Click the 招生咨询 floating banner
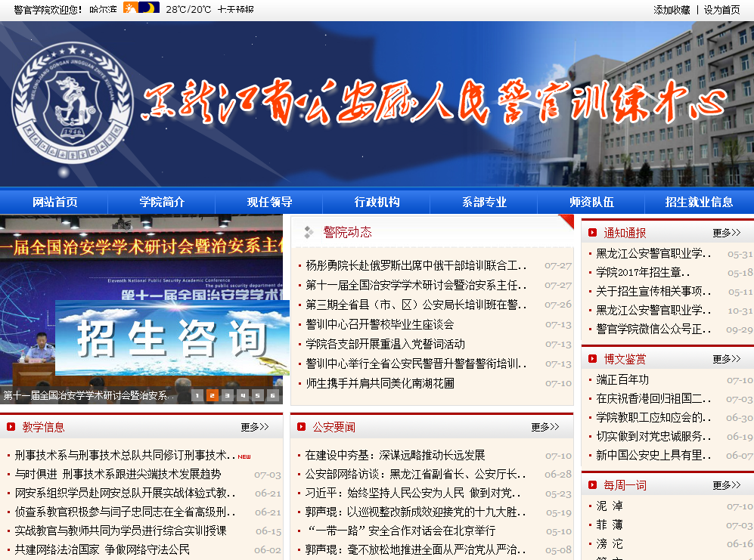The width and height of the screenshot is (754, 560). point(172,337)
